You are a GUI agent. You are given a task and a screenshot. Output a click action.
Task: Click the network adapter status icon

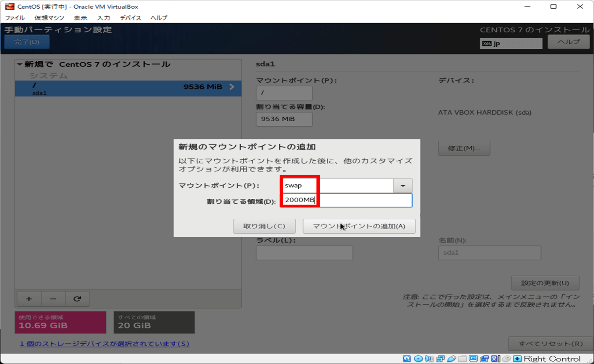click(x=440, y=359)
